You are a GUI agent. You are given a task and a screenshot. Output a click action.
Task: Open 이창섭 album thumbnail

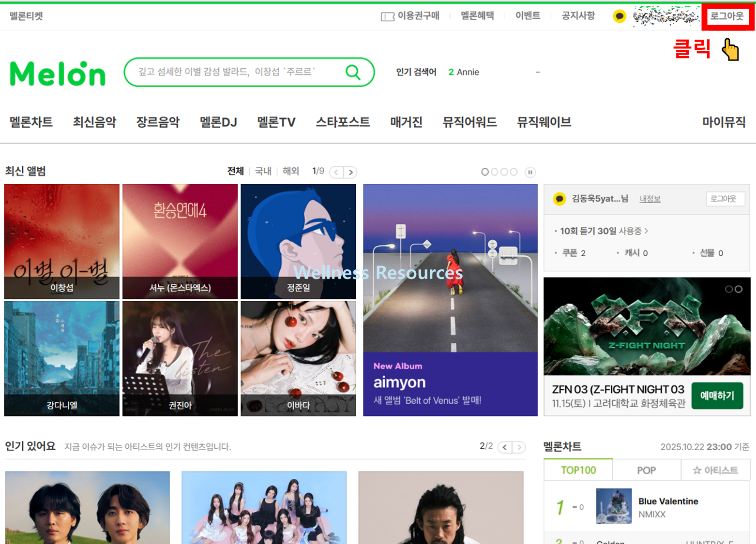(61, 241)
